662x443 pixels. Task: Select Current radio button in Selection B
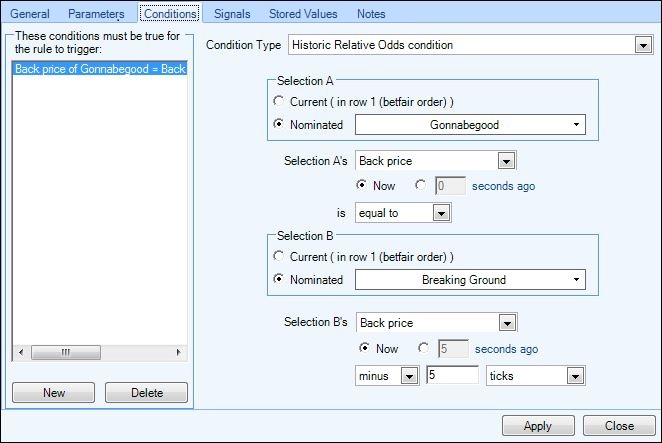click(278, 256)
